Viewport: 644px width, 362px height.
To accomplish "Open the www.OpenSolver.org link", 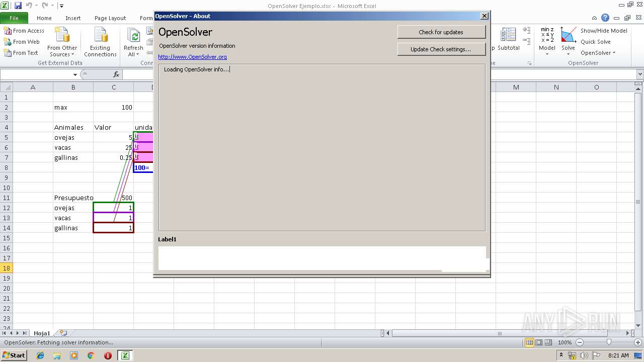I will (x=192, y=57).
